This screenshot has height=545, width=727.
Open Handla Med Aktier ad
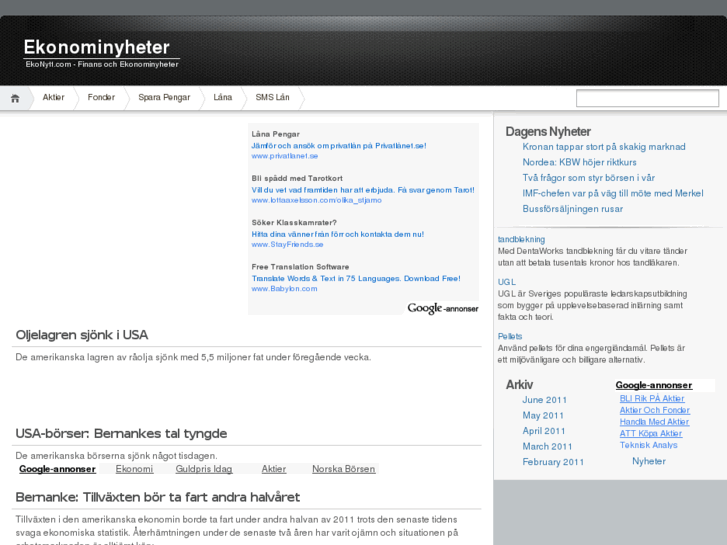click(654, 422)
